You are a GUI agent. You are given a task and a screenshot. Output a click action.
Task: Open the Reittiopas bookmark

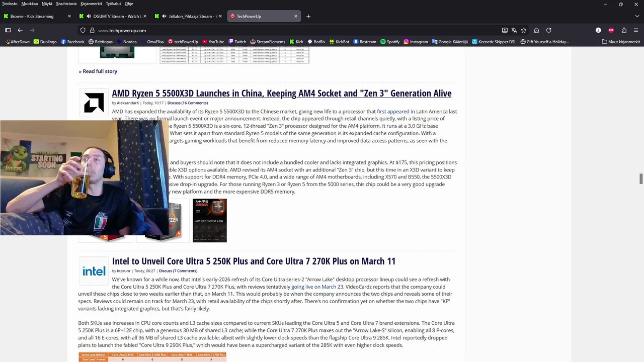pyautogui.click(x=101, y=42)
